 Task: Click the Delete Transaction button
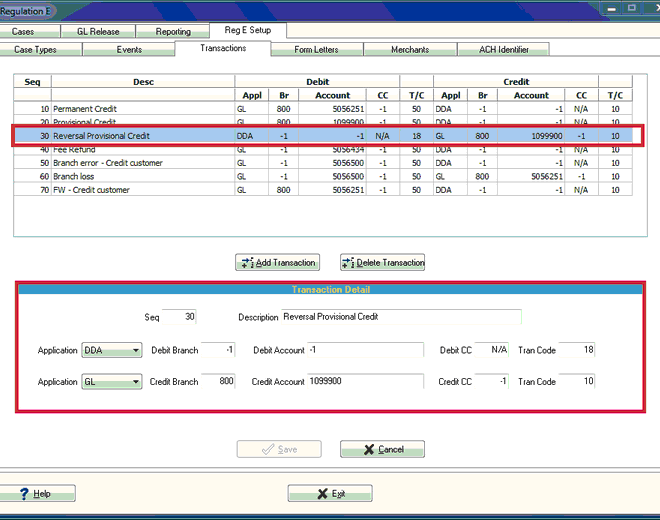point(383,263)
